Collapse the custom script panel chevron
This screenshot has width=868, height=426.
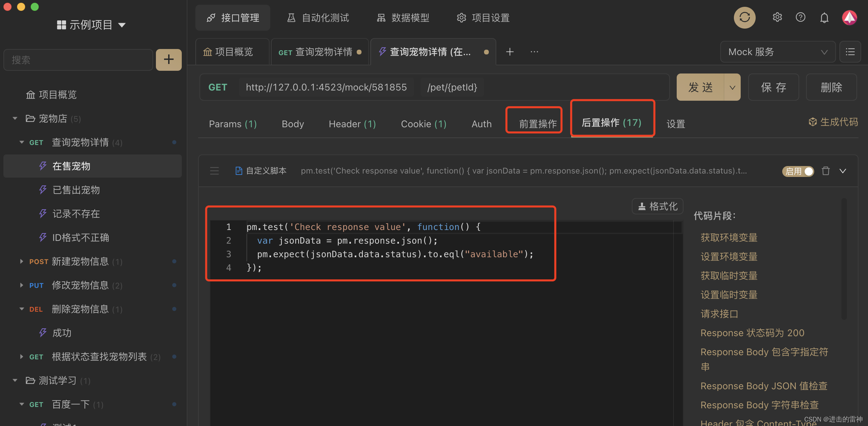click(x=843, y=171)
